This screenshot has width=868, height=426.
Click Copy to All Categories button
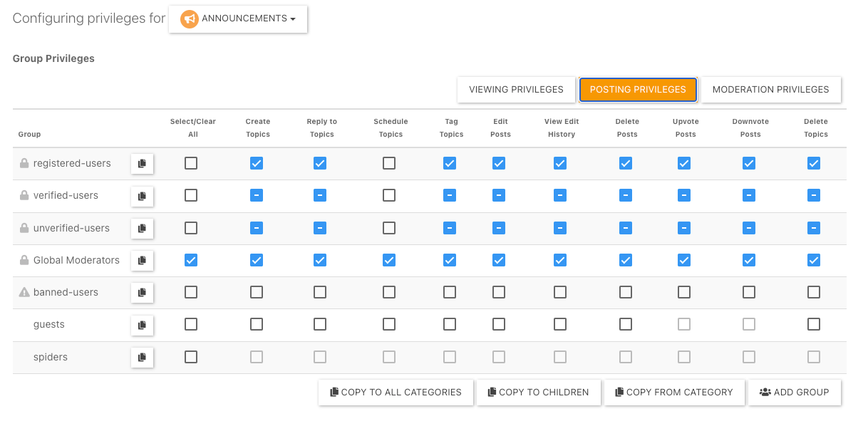pos(396,393)
